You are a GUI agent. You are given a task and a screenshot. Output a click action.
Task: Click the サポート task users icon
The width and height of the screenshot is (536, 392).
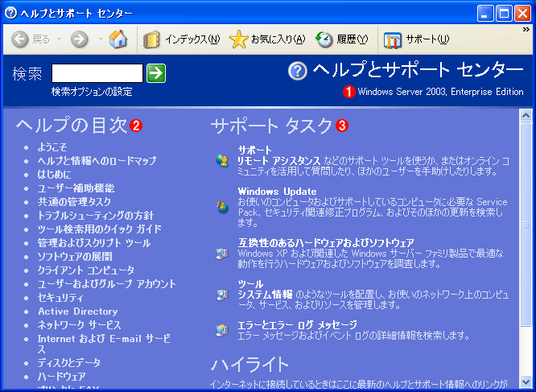(222, 161)
